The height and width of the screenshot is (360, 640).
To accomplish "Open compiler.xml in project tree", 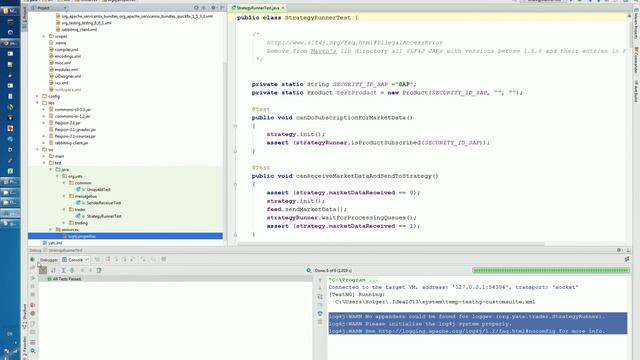I will click(x=66, y=49).
